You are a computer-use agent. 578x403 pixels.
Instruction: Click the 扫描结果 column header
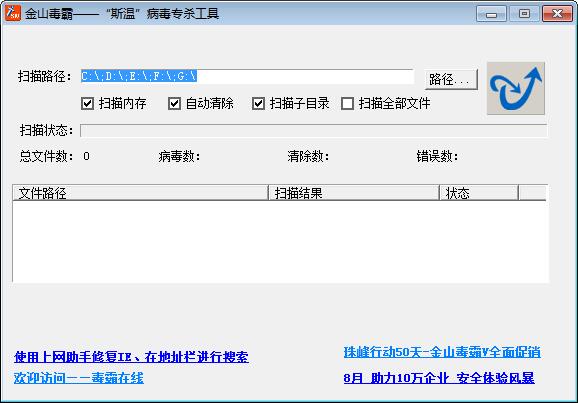pyautogui.click(x=354, y=193)
